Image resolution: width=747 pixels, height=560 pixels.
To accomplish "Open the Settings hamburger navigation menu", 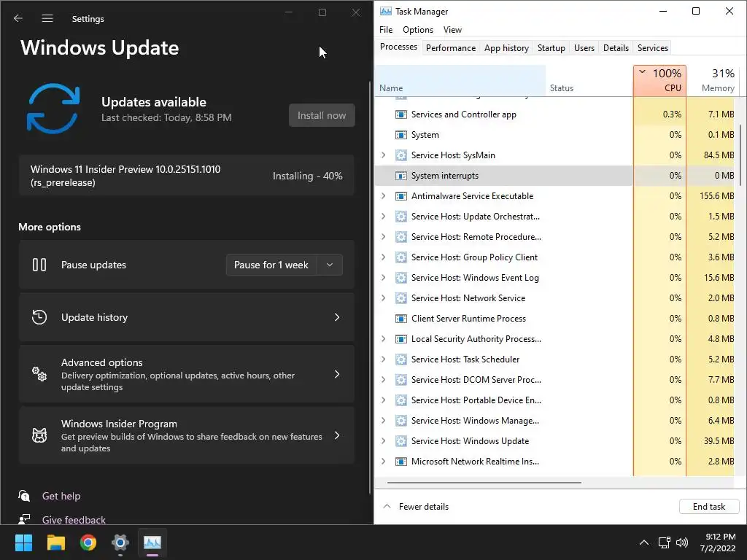I will tap(47, 18).
